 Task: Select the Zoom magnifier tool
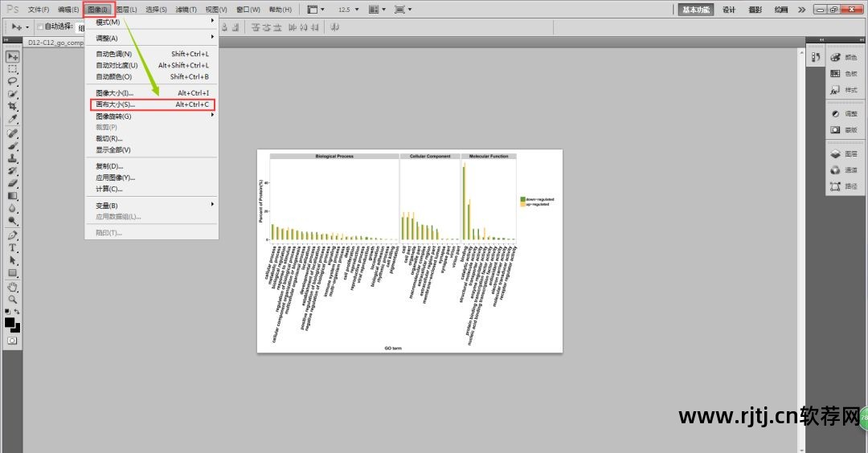[13, 299]
